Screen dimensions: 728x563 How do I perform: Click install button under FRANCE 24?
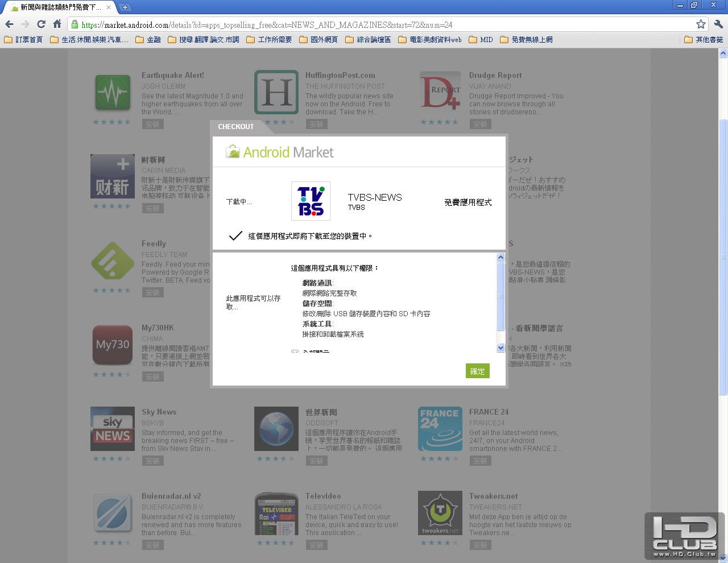[x=480, y=461]
